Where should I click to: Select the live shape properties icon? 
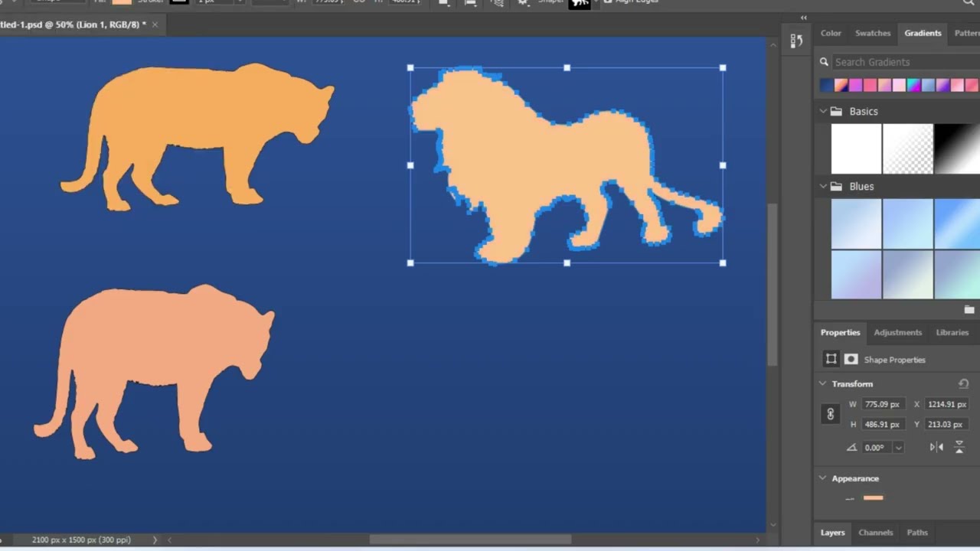[831, 359]
